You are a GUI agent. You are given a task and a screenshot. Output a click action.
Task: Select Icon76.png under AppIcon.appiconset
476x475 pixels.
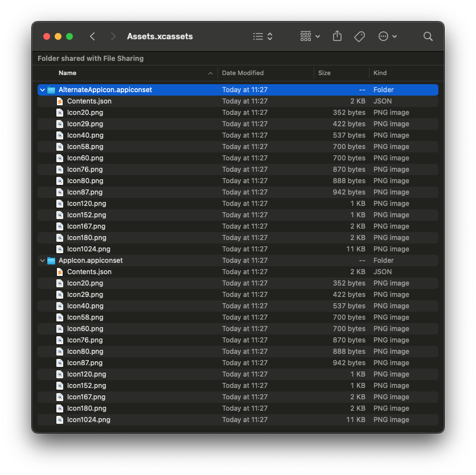click(x=238, y=340)
